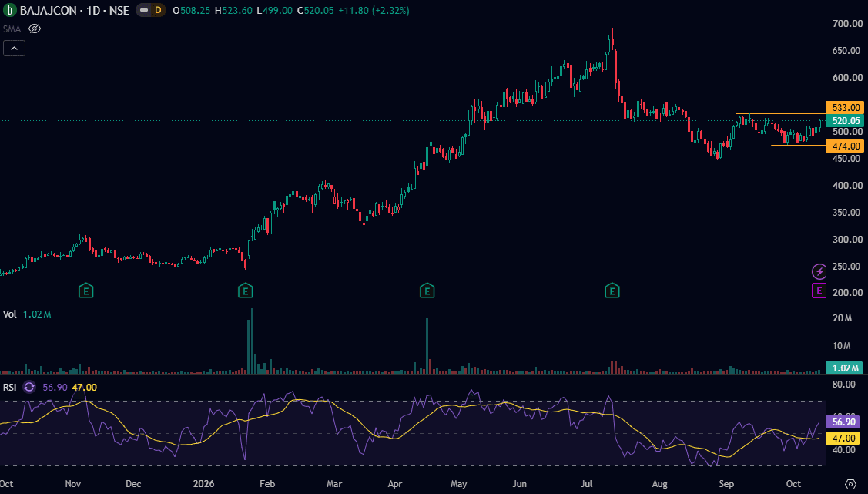Click the 400.00 price axis label
Viewport: 868px width, 494px height.
[x=847, y=186]
